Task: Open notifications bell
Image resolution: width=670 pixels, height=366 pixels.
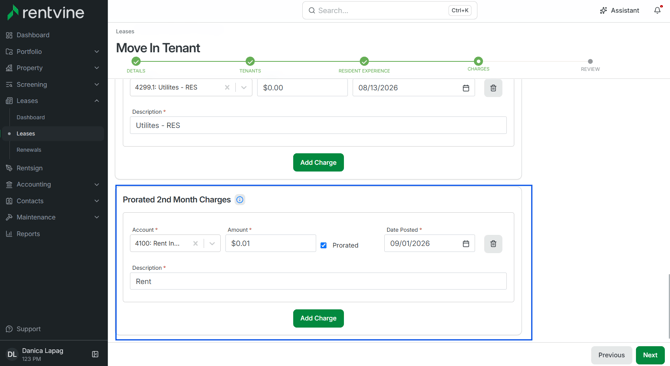Action: (658, 10)
